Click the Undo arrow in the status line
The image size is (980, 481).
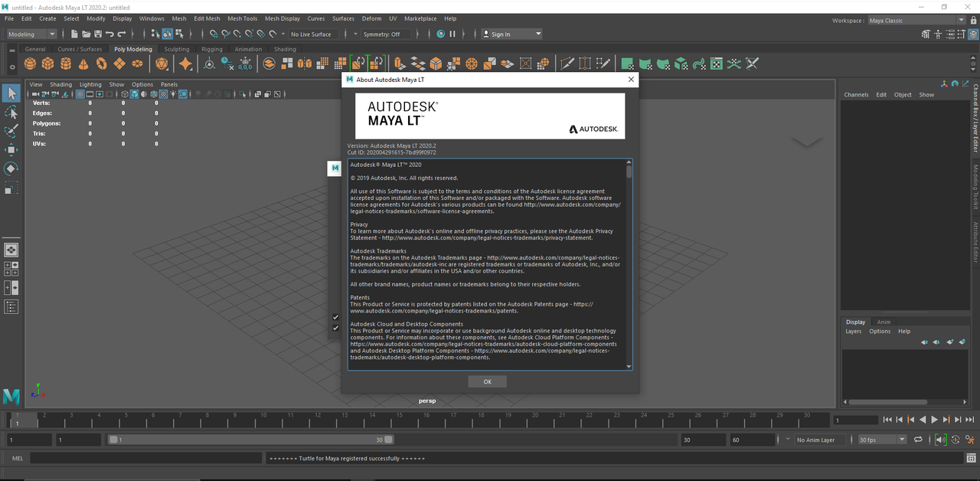click(x=110, y=34)
